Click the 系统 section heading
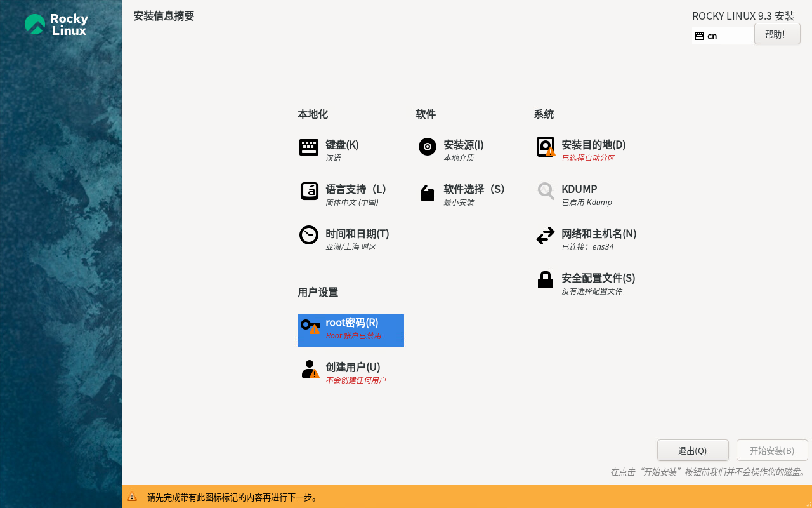Viewport: 812px width, 508px height. click(544, 114)
